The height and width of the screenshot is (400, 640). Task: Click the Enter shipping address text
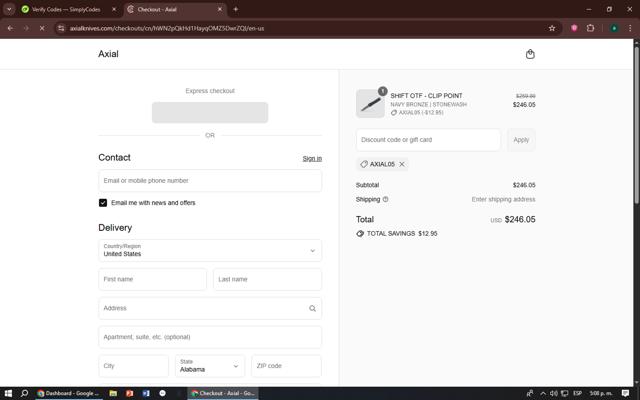[503, 199]
